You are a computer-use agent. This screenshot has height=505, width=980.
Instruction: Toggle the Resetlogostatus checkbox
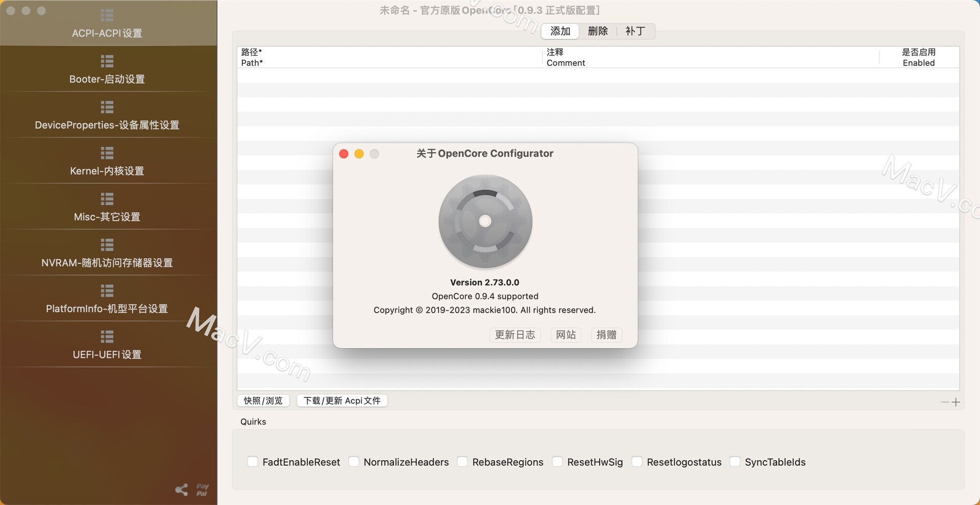(x=637, y=462)
